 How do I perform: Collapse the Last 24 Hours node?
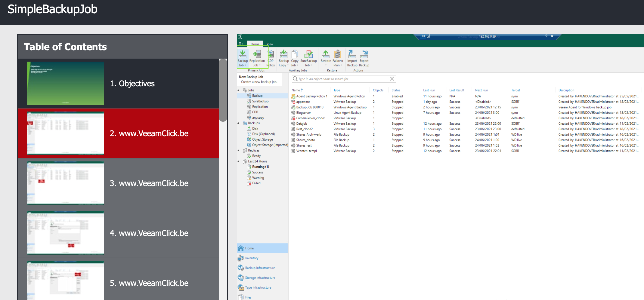[x=239, y=161]
